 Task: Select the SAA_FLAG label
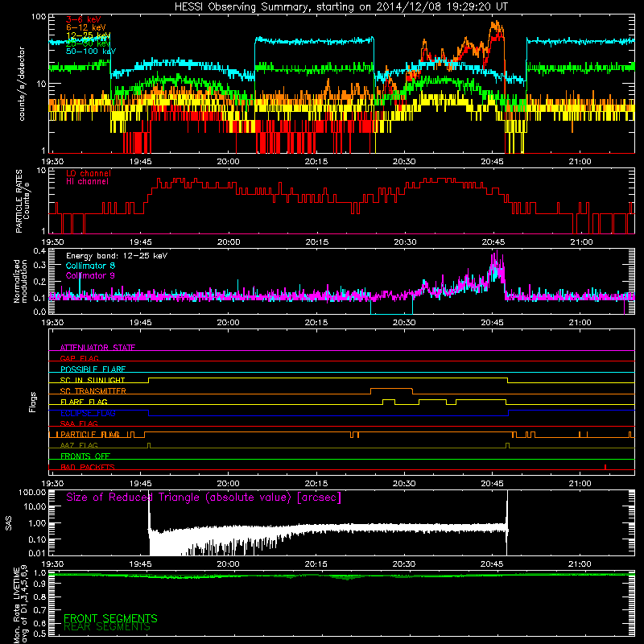tap(79, 423)
